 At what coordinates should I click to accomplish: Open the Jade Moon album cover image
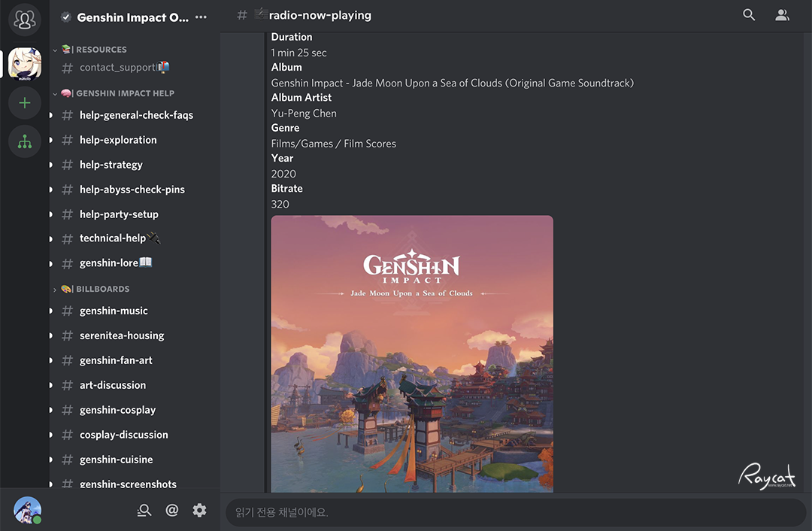pyautogui.click(x=412, y=353)
